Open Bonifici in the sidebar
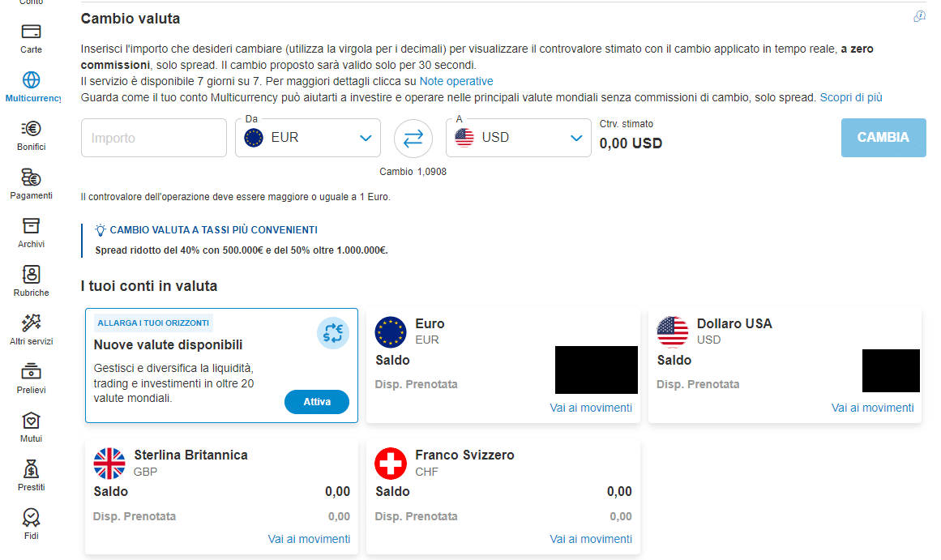 point(32,128)
